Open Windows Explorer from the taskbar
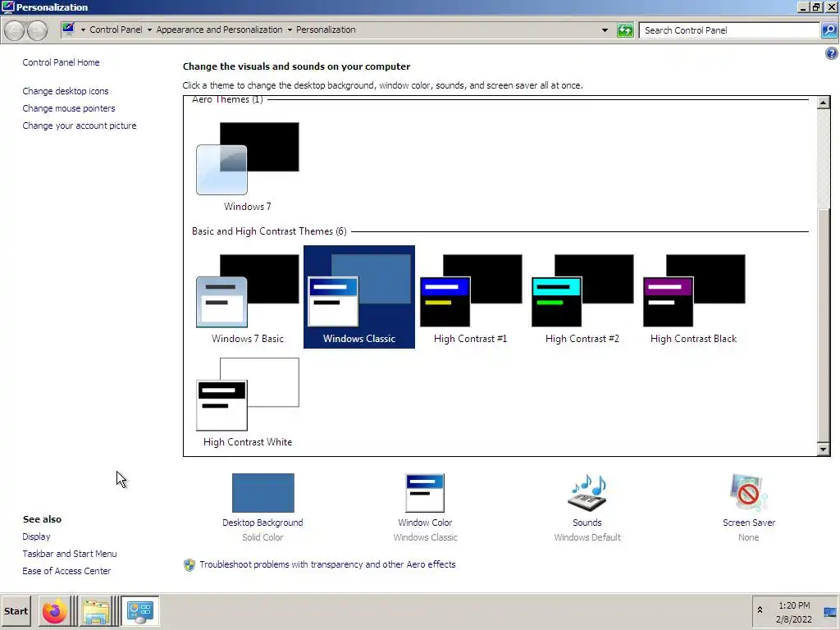The image size is (840, 630). pyautogui.click(x=95, y=611)
